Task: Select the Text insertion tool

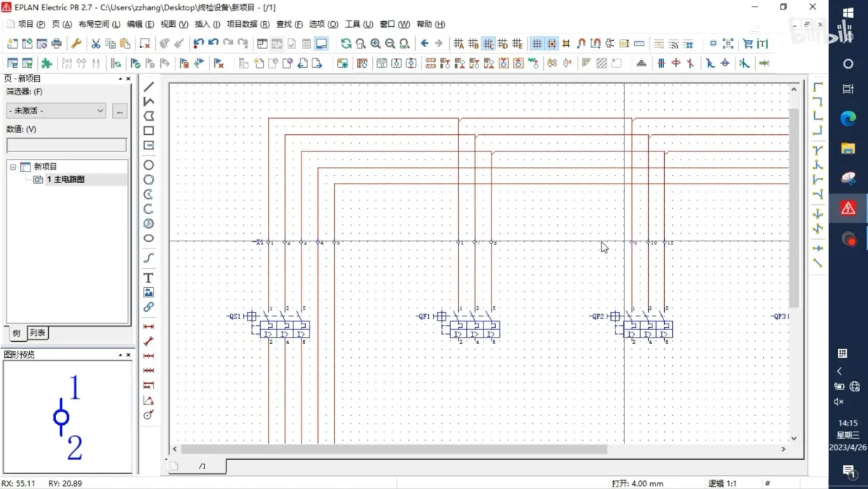Action: point(149,278)
